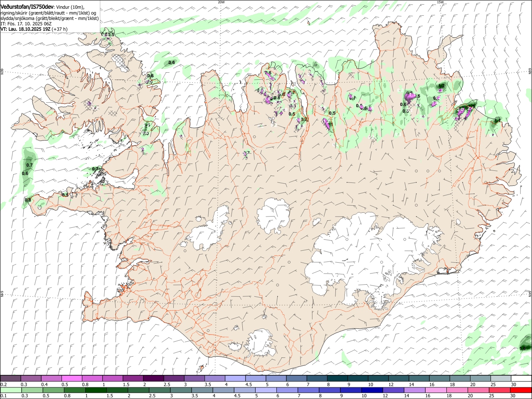Select the 'IT: Fös. 17. 10. 2025 06Z' line
Screen dimensions: 532x399
point(26,24)
